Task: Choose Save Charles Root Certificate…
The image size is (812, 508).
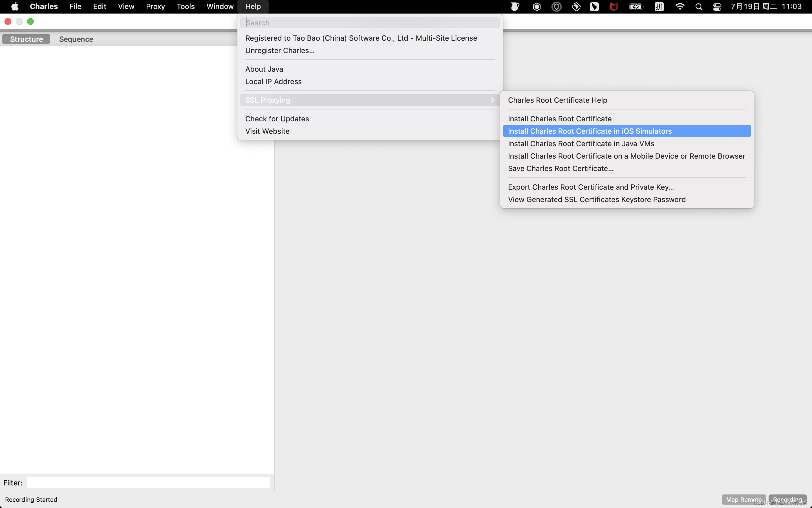Action: click(627, 168)
